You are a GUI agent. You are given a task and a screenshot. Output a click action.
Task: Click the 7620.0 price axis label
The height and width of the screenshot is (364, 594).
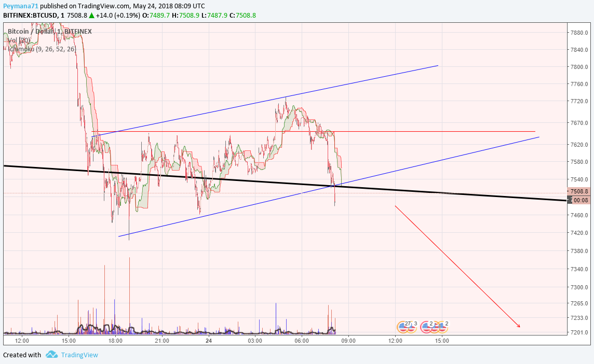tap(579, 145)
